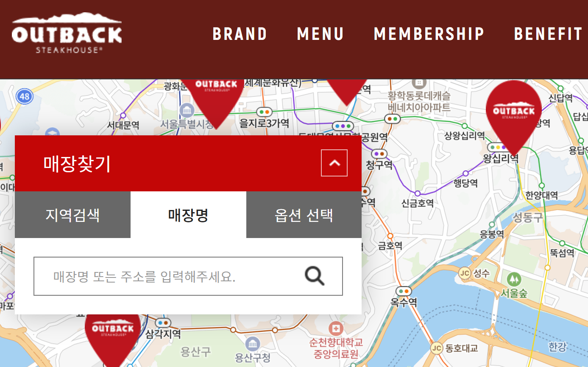Click the 옥수역 station marker on map
The width and height of the screenshot is (588, 367).
(x=404, y=291)
